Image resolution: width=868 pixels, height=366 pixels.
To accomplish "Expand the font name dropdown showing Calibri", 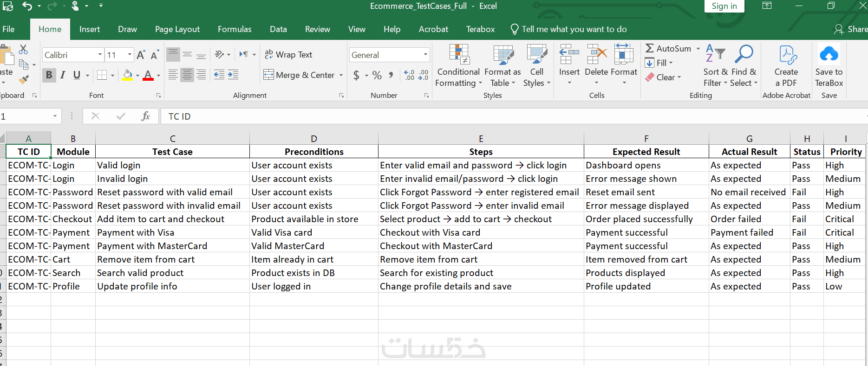I will (x=100, y=55).
